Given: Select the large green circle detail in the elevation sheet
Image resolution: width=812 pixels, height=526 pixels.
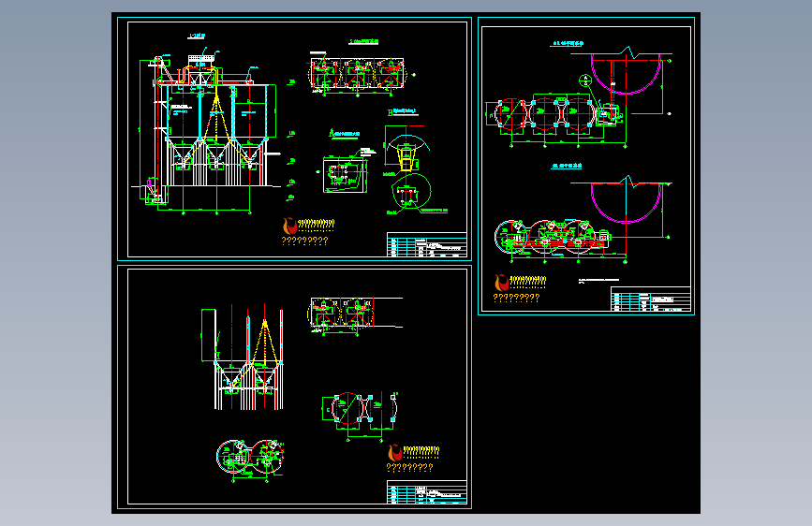Looking at the screenshot, I should click(412, 191).
